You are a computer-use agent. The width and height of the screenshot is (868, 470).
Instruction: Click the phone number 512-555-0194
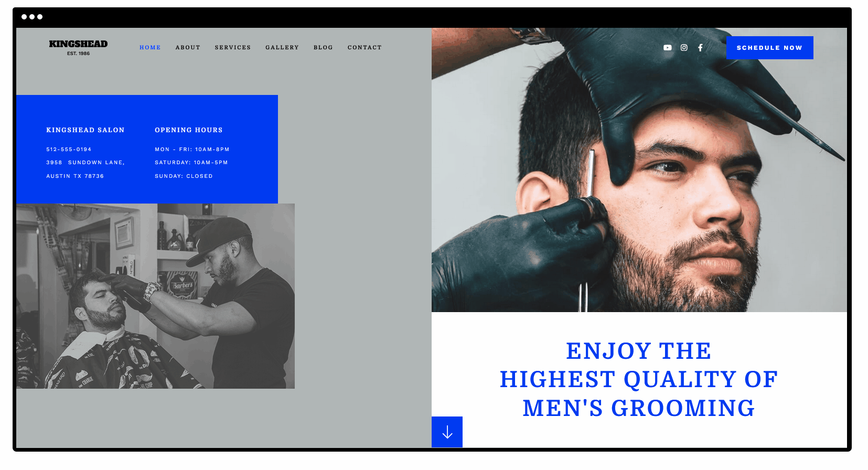(69, 149)
